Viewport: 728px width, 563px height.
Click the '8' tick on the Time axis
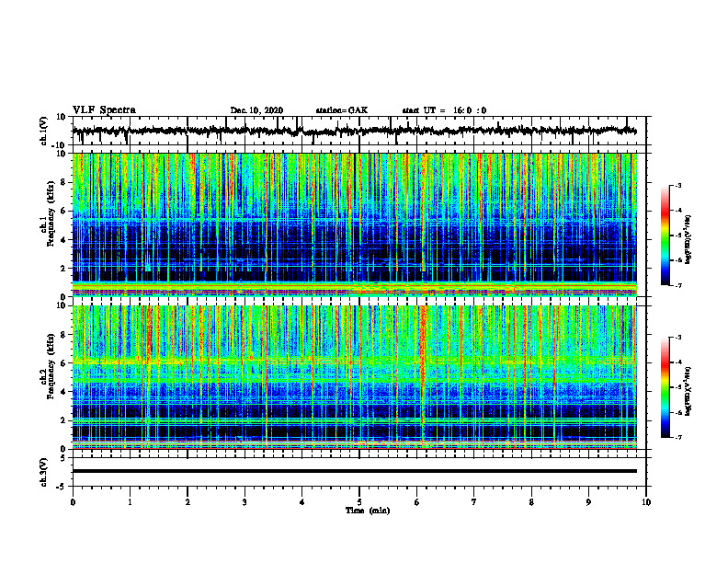(531, 502)
